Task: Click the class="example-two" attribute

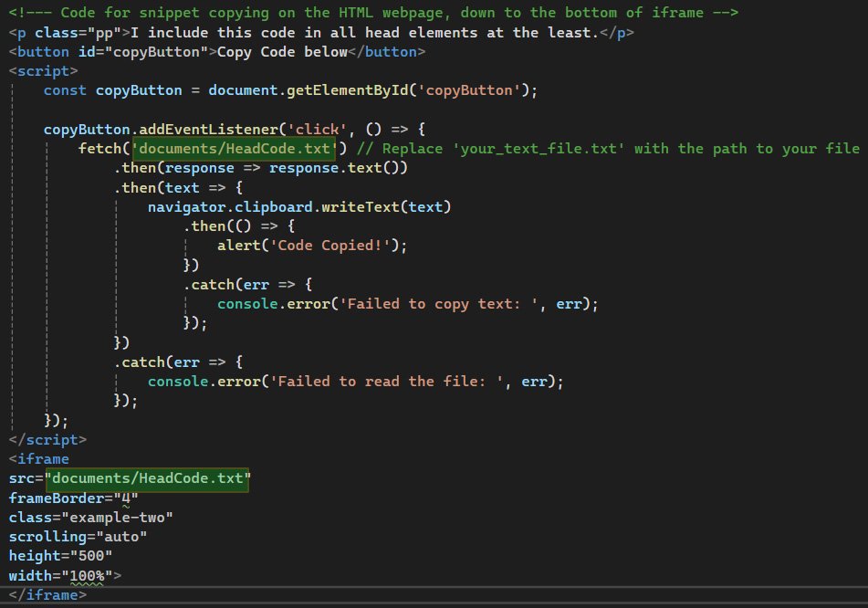Action: [90, 518]
